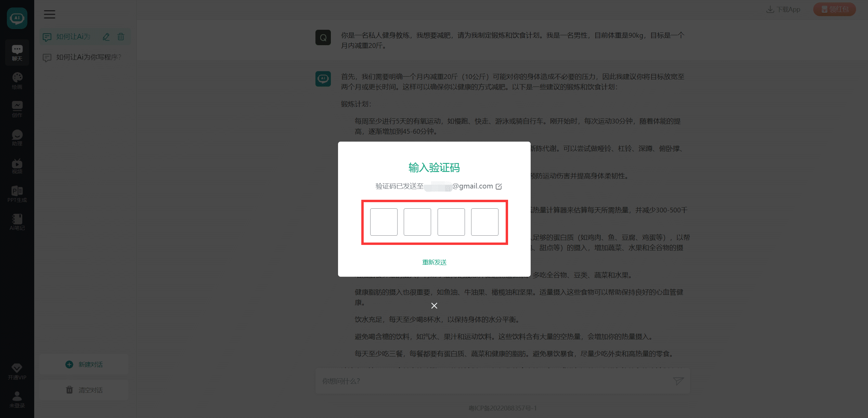Open the Ai笔记 notes icon
Image resolution: width=868 pixels, height=418 pixels.
17,222
